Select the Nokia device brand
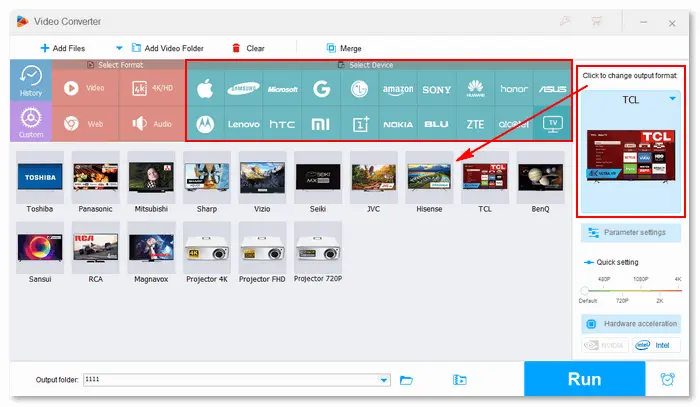Screen dimensions: 700x407 click(x=398, y=125)
